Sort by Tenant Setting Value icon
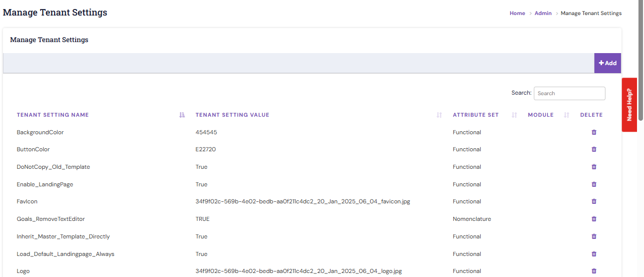This screenshot has width=644, height=277. click(x=439, y=115)
